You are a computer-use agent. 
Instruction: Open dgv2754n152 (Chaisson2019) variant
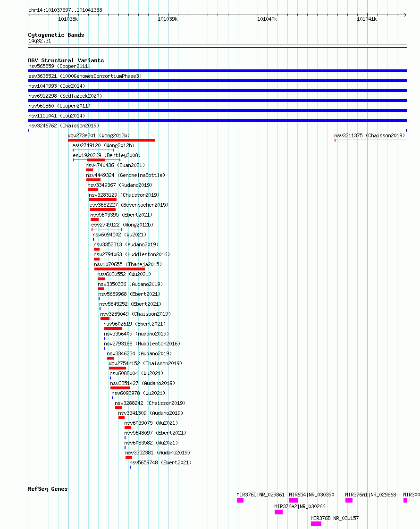[145, 364]
